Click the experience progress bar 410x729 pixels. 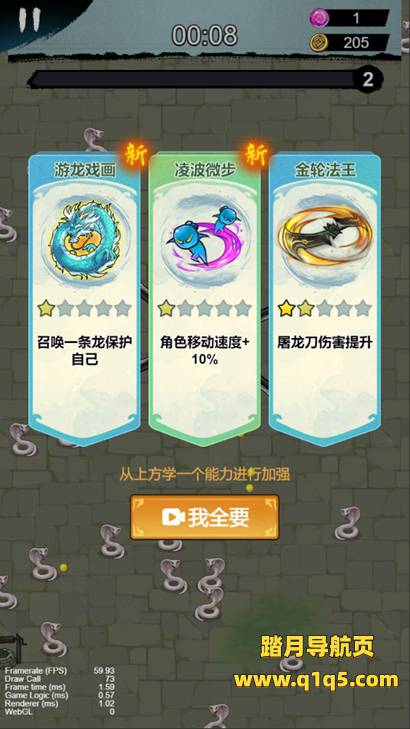[x=193, y=80]
